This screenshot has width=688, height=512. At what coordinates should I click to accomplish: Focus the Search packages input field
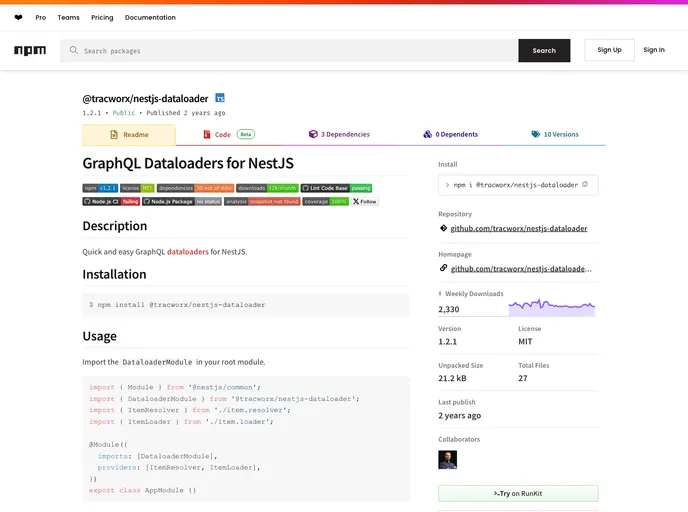[x=289, y=50]
